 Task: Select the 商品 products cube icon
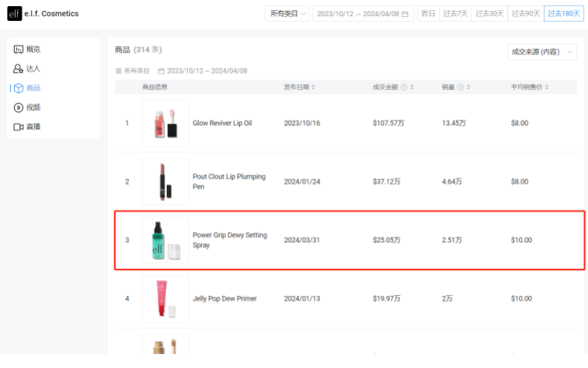pos(19,89)
